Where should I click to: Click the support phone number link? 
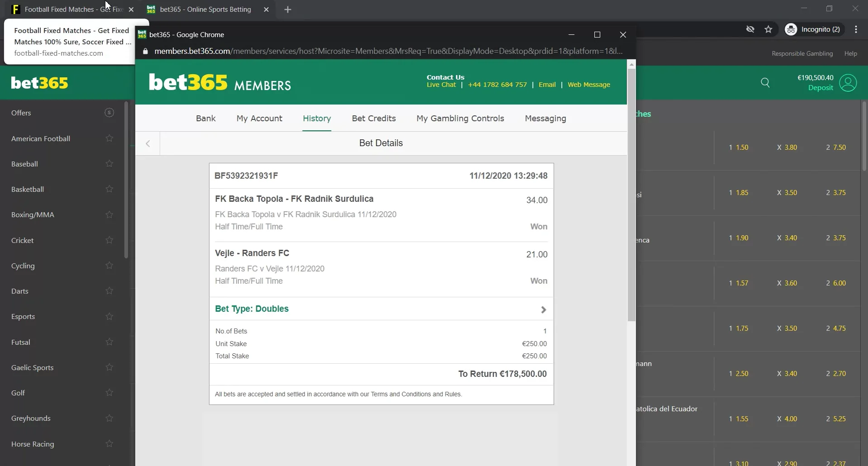[497, 85]
